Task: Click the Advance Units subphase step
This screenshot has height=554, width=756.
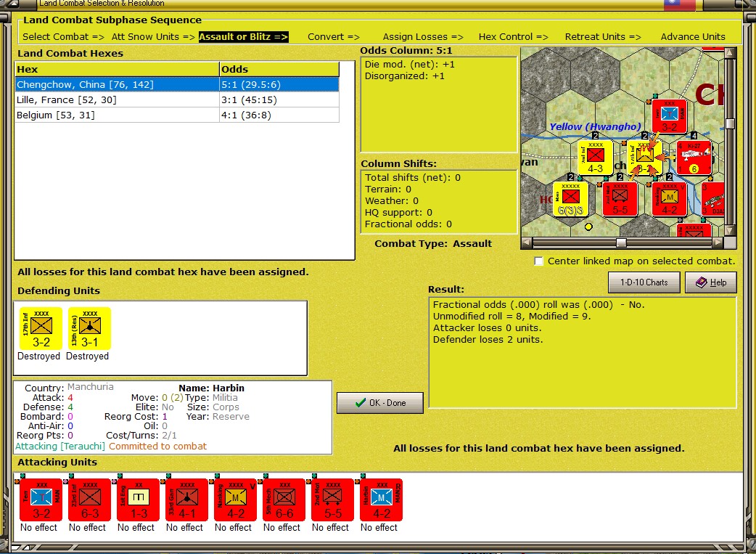Action: click(x=693, y=37)
